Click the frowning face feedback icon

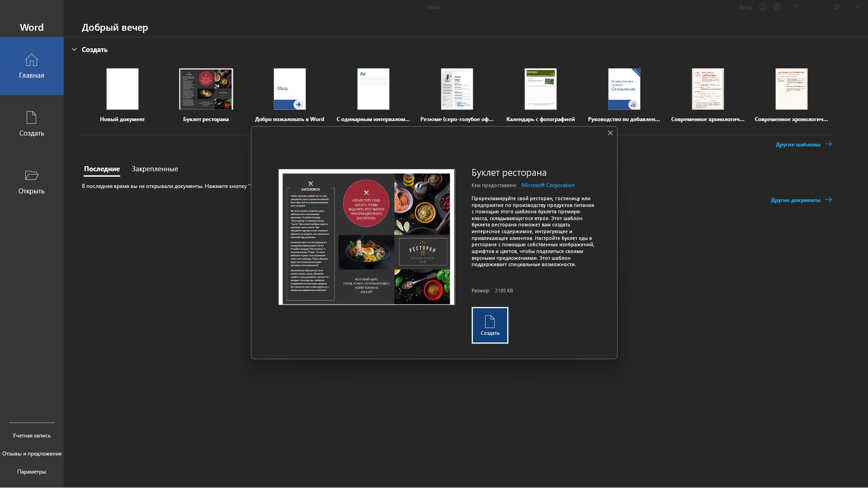[778, 7]
